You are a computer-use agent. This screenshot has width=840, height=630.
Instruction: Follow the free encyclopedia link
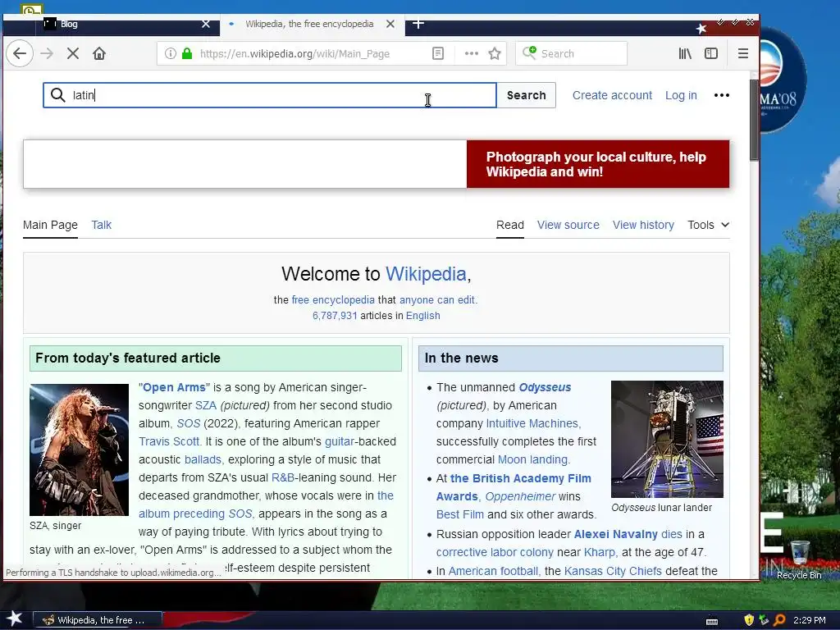tap(333, 300)
